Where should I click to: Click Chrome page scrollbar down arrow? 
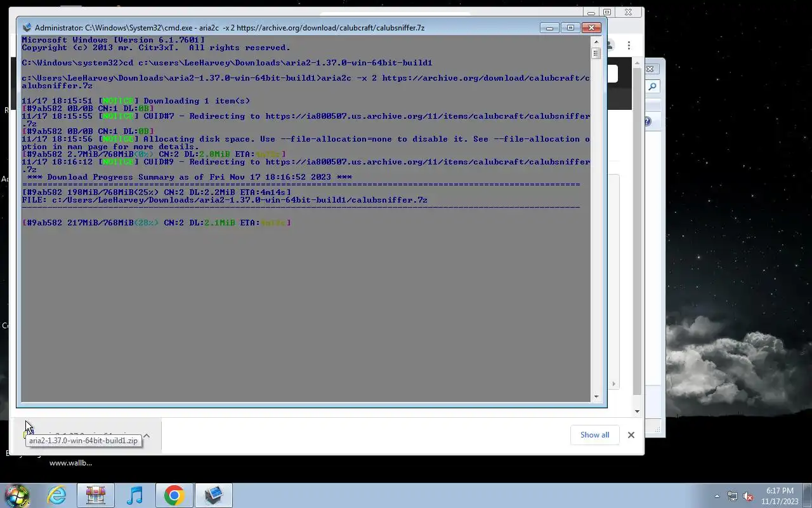click(638, 411)
